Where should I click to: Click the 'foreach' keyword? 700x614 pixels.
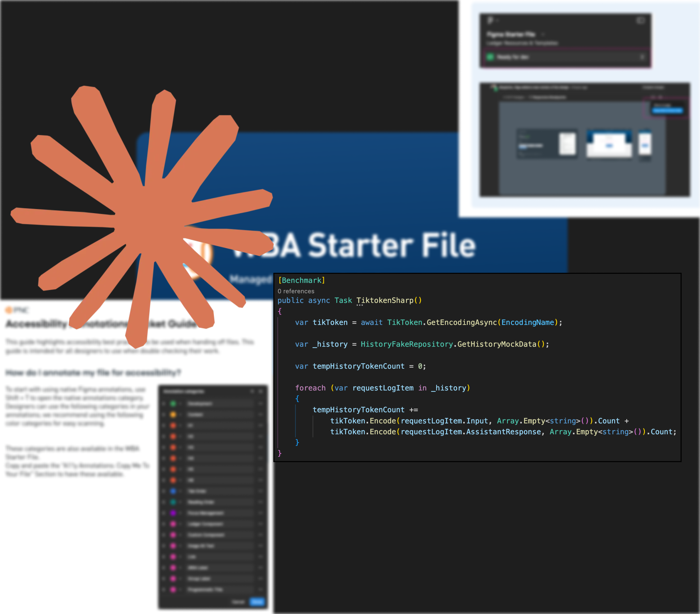click(x=310, y=388)
